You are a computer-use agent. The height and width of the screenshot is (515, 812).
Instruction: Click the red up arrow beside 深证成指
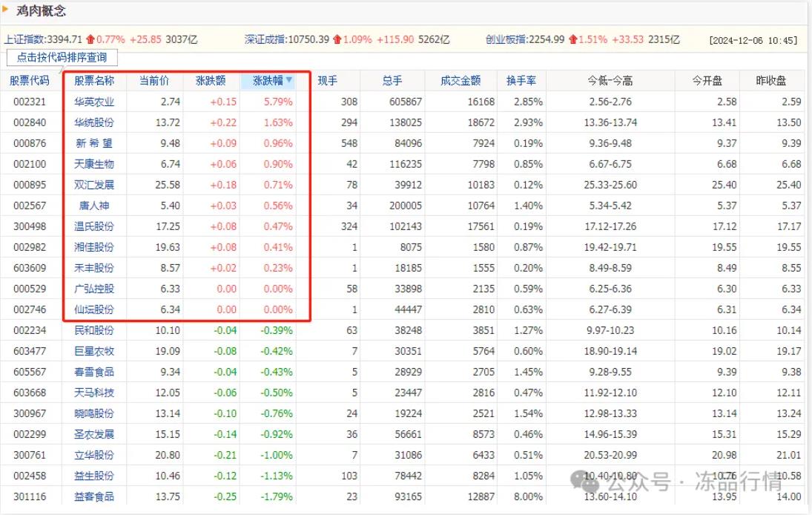pyautogui.click(x=337, y=39)
